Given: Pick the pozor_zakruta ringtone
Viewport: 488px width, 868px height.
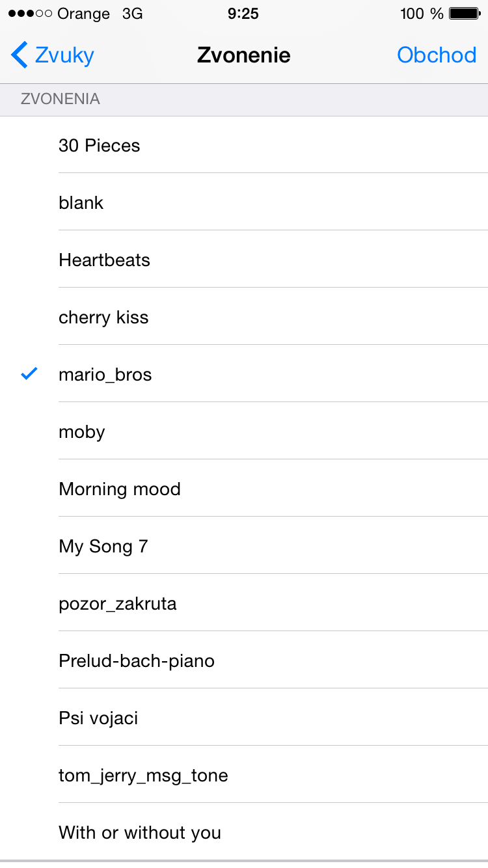Looking at the screenshot, I should click(244, 603).
